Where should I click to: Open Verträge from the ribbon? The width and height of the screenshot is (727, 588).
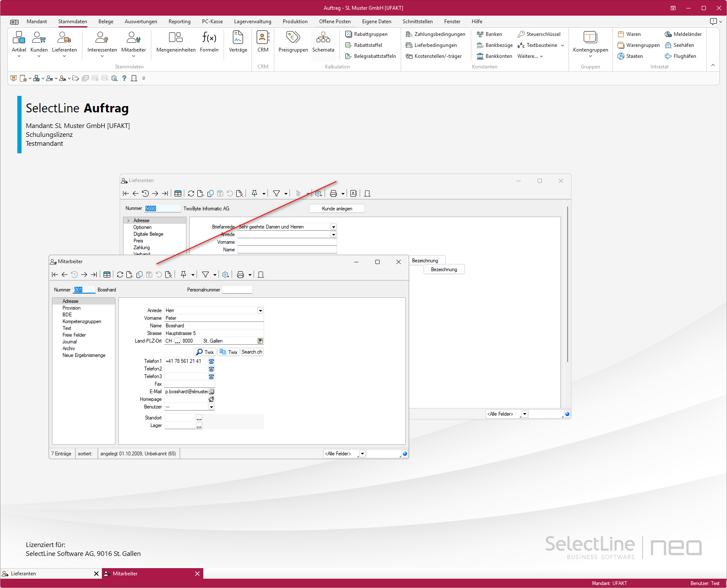238,42
